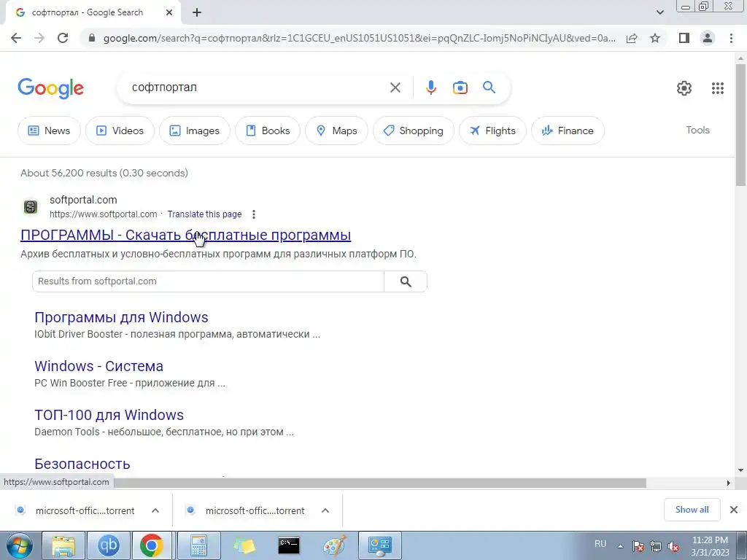The height and width of the screenshot is (560, 747).
Task: Click the softportal.com site favicon
Action: (31, 206)
